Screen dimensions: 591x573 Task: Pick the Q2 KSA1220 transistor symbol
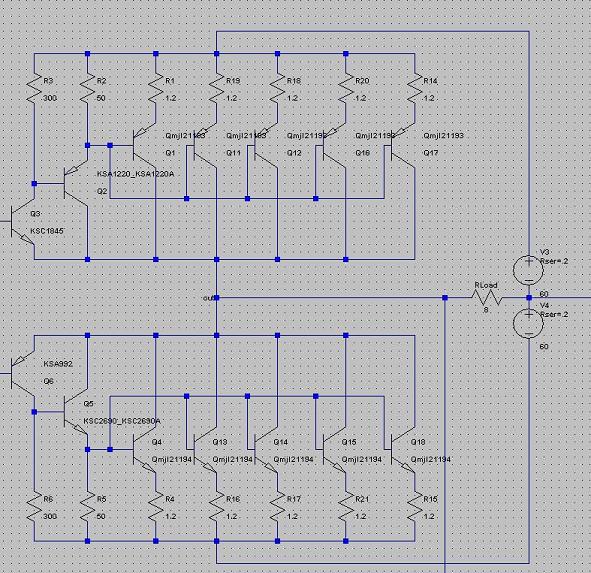pos(76,183)
